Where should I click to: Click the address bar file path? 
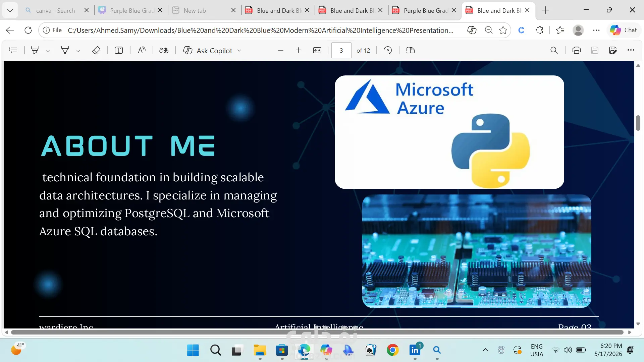[x=261, y=30]
